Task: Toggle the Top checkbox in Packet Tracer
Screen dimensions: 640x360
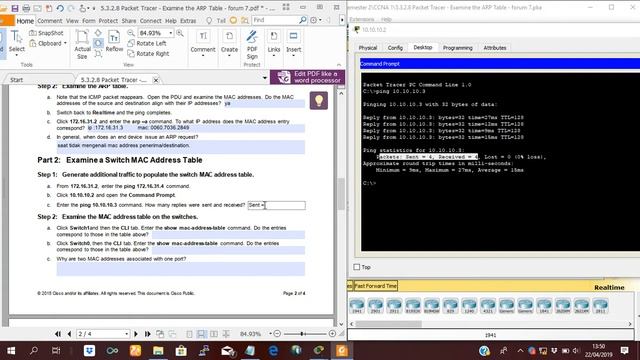Action: (357, 267)
